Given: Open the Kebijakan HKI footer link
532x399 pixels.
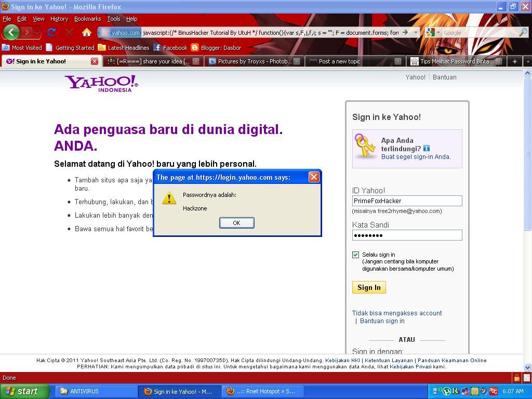Looking at the screenshot, I should click(342, 361).
